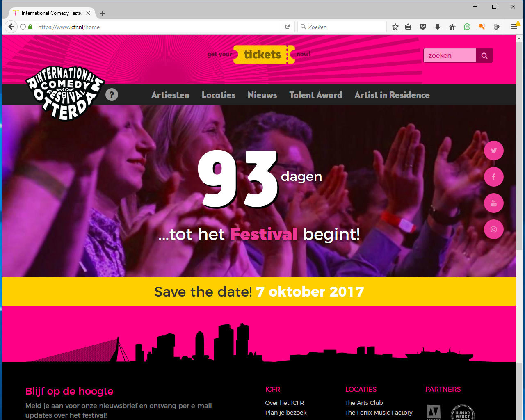Open the Twitter social link
Image resolution: width=525 pixels, height=420 pixels.
494,151
